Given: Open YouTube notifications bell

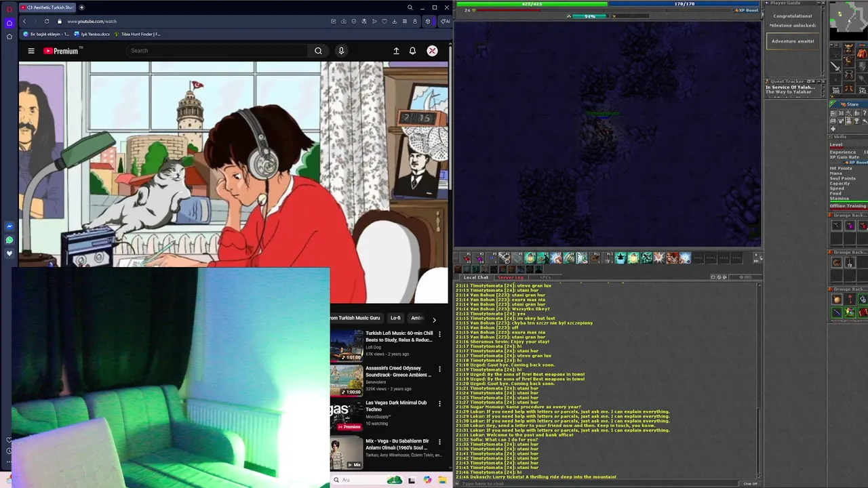Looking at the screenshot, I should [x=412, y=51].
